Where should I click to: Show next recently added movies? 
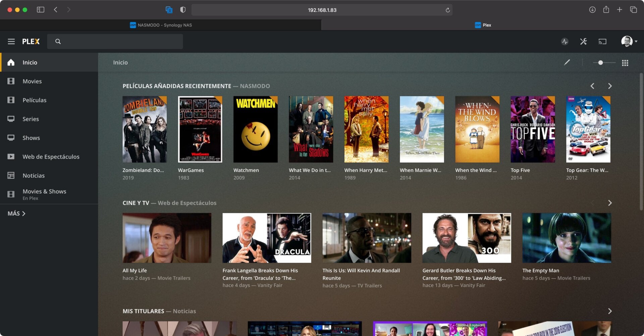click(610, 86)
